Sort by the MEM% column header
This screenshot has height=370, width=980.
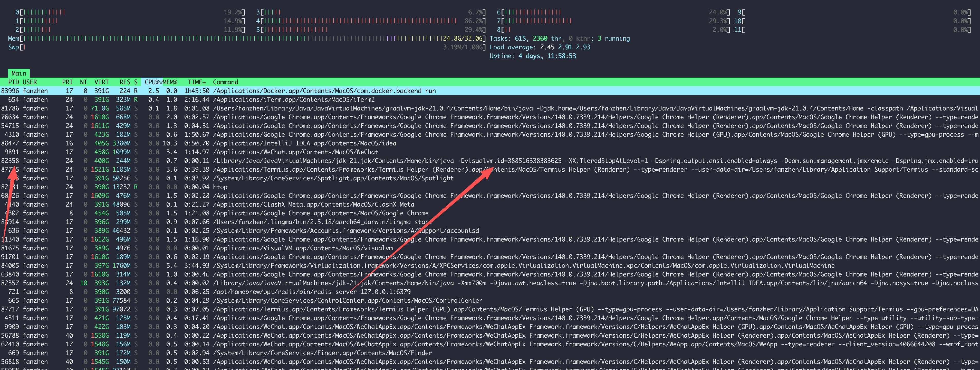click(170, 82)
